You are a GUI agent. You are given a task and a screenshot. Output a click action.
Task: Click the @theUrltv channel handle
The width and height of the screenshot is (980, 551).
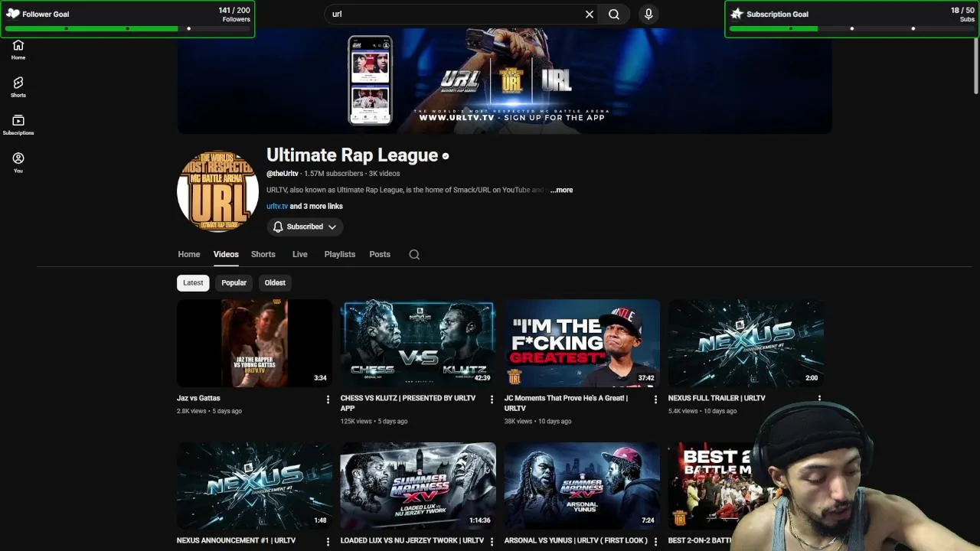[283, 174]
